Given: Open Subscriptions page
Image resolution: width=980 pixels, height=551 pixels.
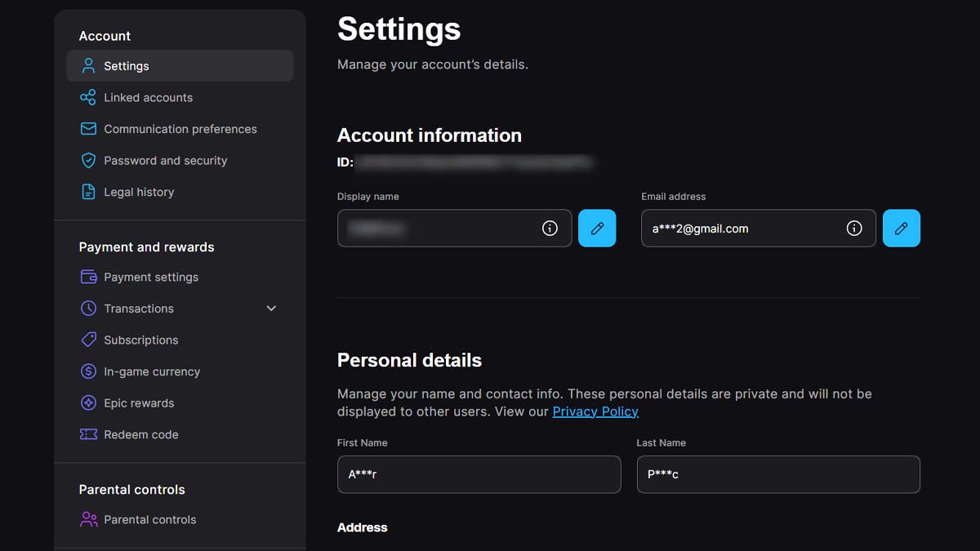Looking at the screenshot, I should tap(180, 340).
